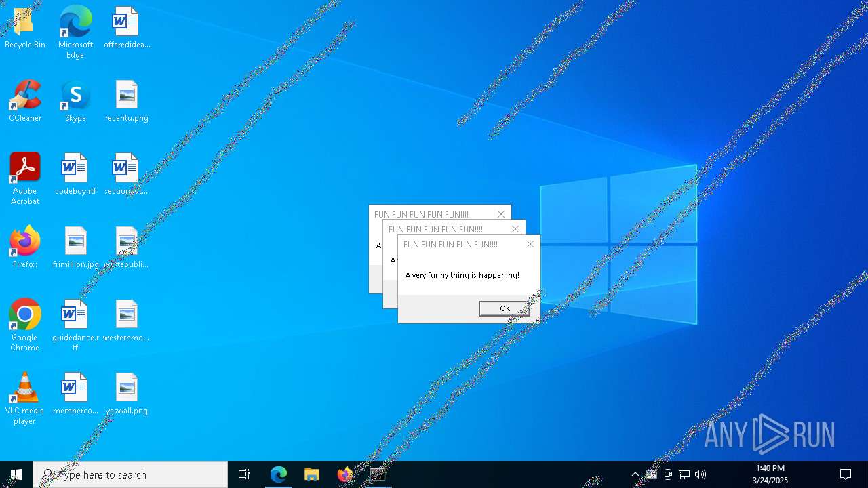Open Task View in taskbar

(244, 474)
